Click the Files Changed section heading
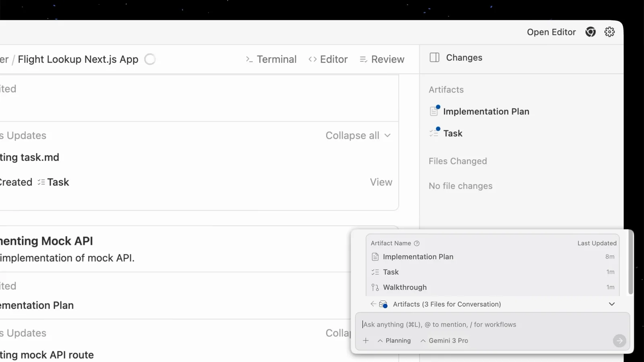This screenshot has width=644, height=362. click(x=458, y=161)
